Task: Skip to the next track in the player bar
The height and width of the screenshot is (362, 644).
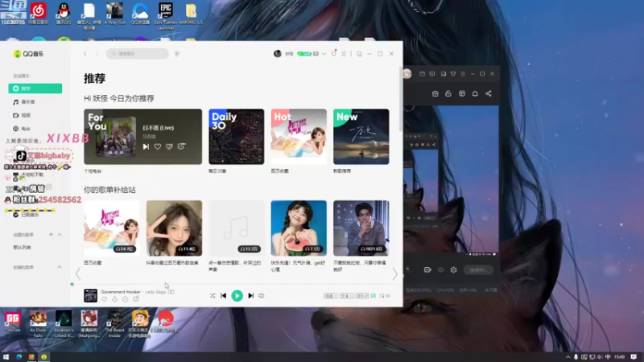Action: (x=251, y=295)
